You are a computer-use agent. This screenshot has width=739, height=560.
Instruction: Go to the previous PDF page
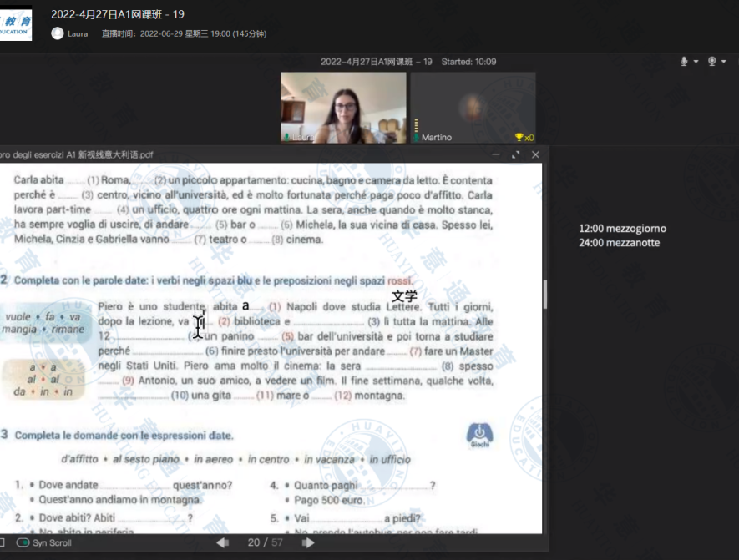point(222,543)
